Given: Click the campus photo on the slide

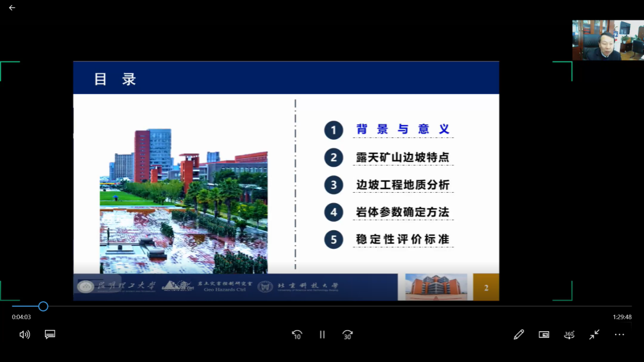Looking at the screenshot, I should point(184,201).
